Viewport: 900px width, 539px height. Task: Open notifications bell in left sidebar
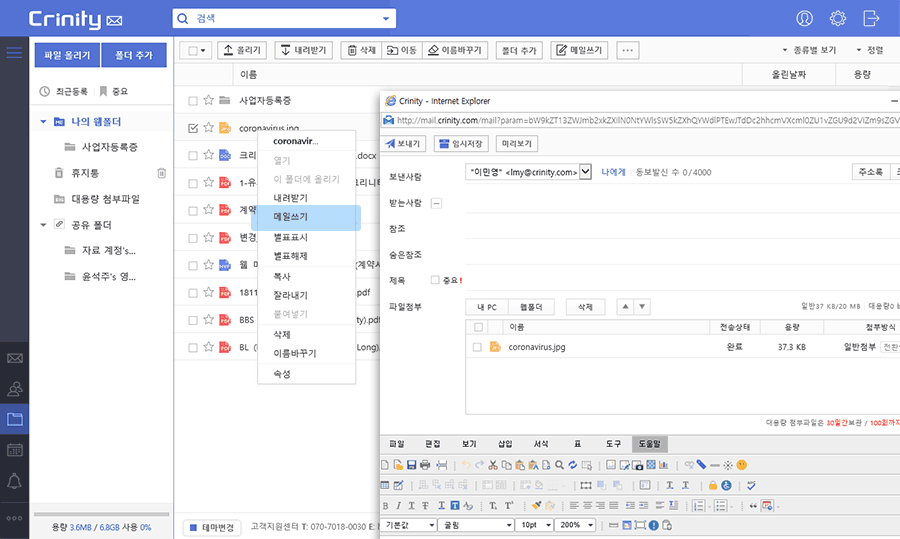[14, 481]
